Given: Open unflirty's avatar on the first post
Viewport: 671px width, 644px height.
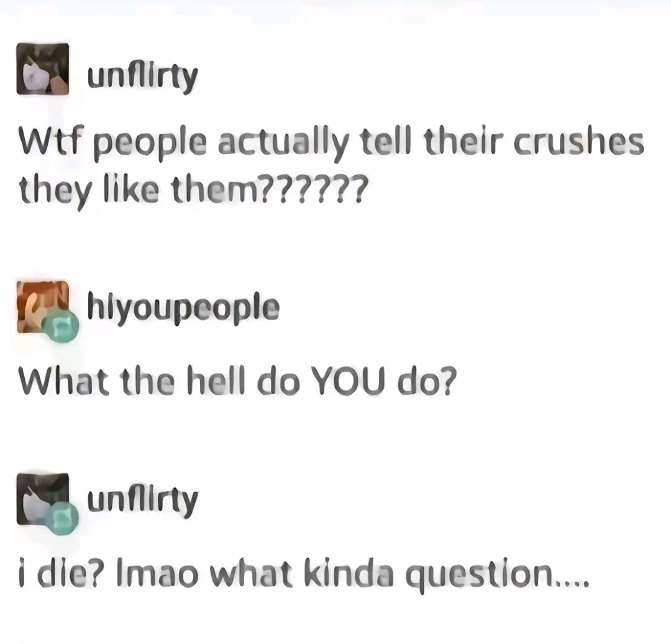Looking at the screenshot, I should pos(42,68).
